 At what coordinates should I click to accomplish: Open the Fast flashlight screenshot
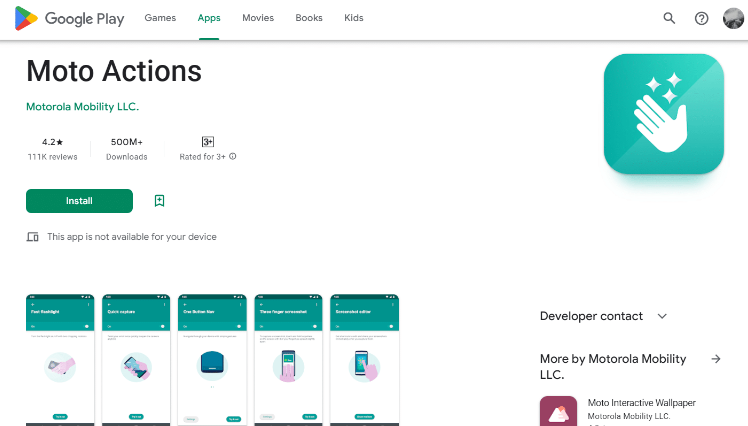pos(60,359)
